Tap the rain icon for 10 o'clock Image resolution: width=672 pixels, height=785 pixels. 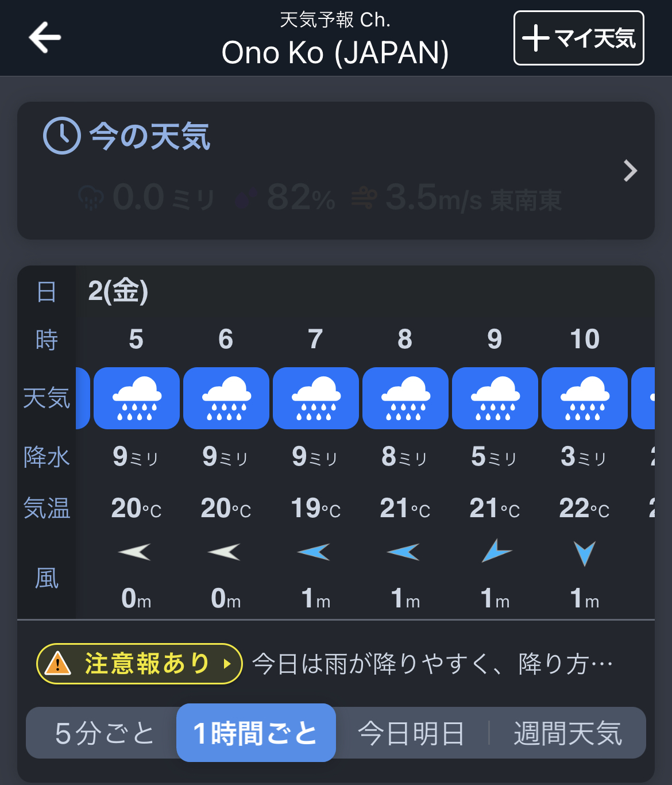coord(585,398)
